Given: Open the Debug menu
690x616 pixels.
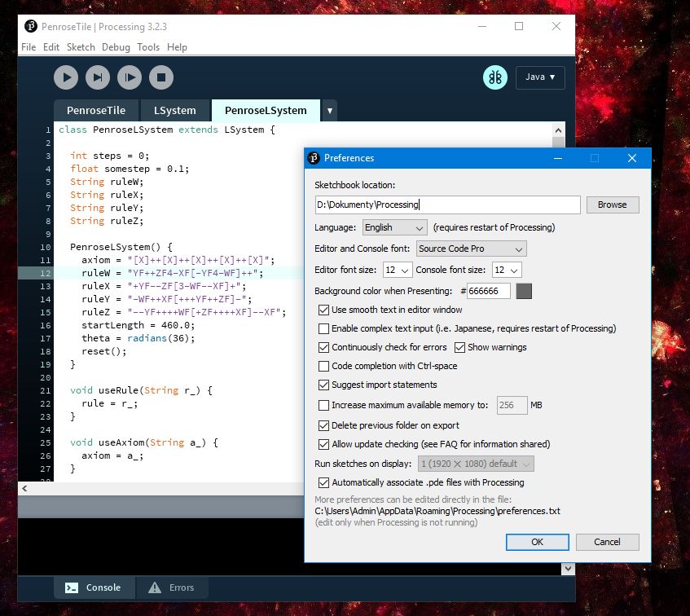Looking at the screenshot, I should tap(116, 47).
